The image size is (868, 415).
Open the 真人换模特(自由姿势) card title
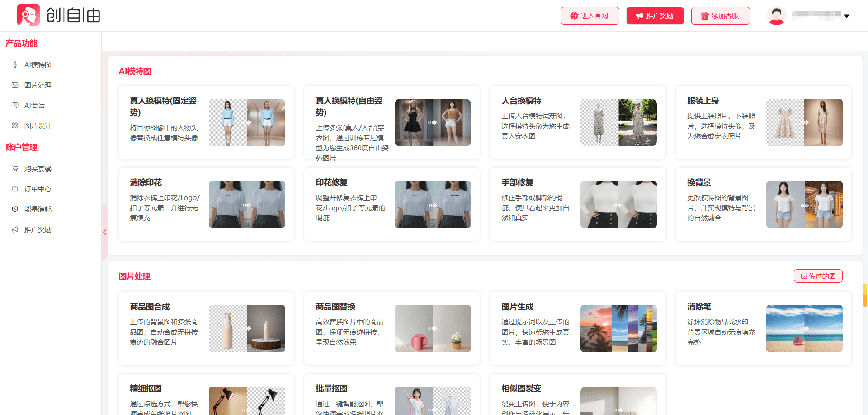pos(349,106)
